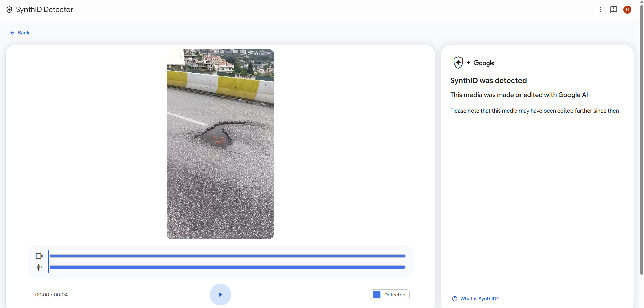Open the send feedback icon
644x308 pixels.
click(x=614, y=10)
